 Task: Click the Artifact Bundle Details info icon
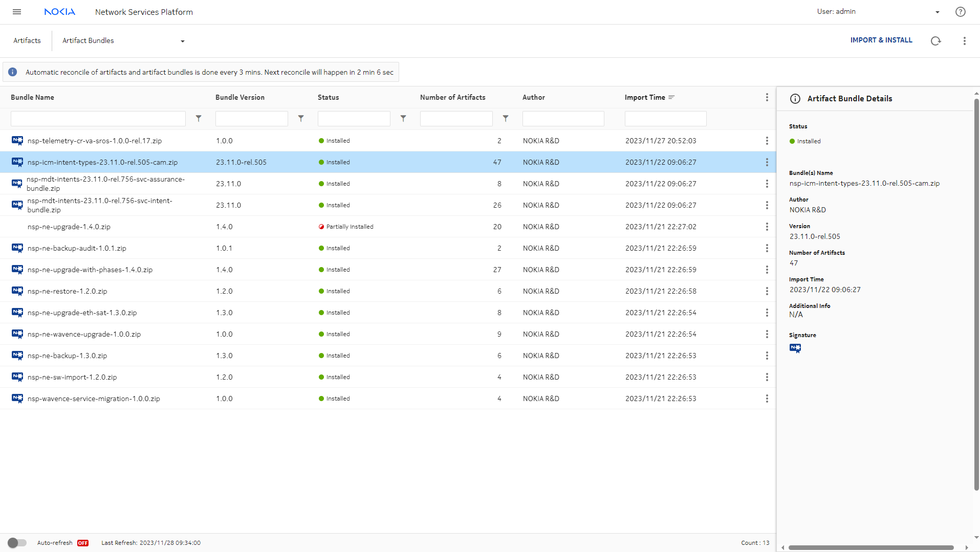pos(795,99)
